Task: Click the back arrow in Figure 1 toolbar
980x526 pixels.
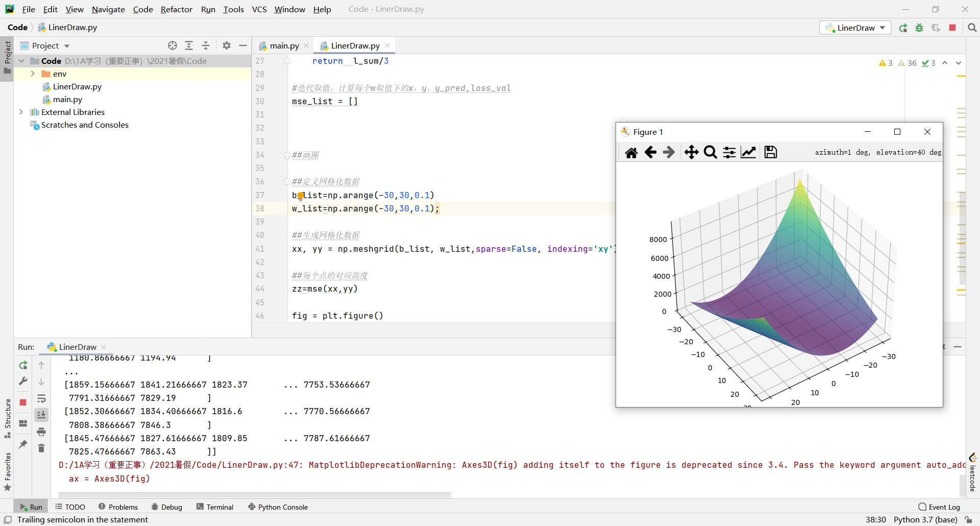Action: click(650, 152)
